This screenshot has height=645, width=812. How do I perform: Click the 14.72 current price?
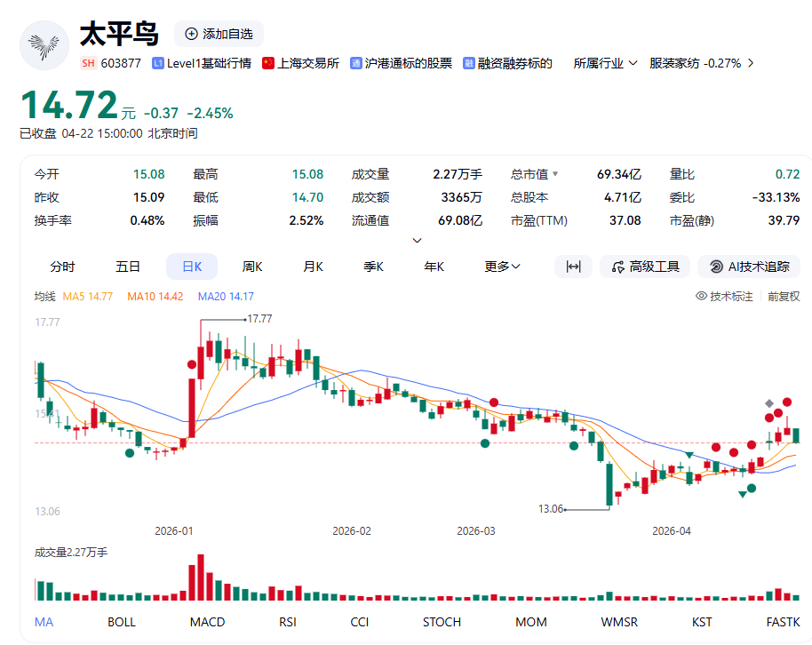coord(69,105)
